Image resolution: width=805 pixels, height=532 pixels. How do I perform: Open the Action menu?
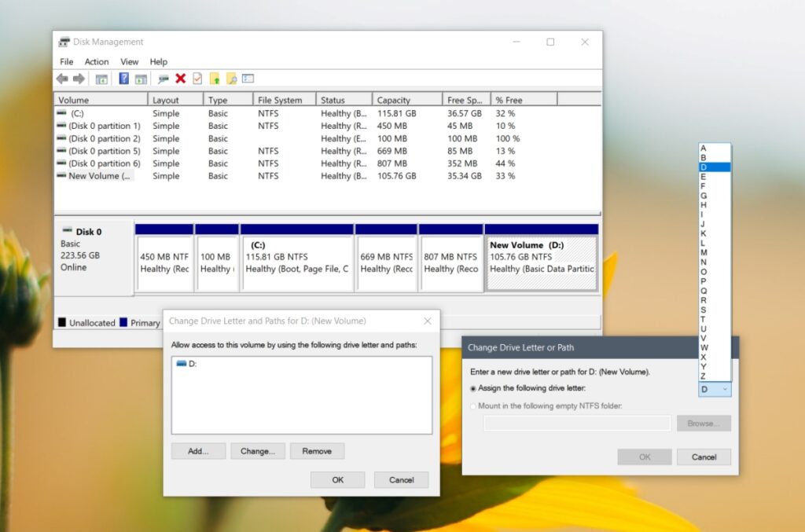pos(97,62)
